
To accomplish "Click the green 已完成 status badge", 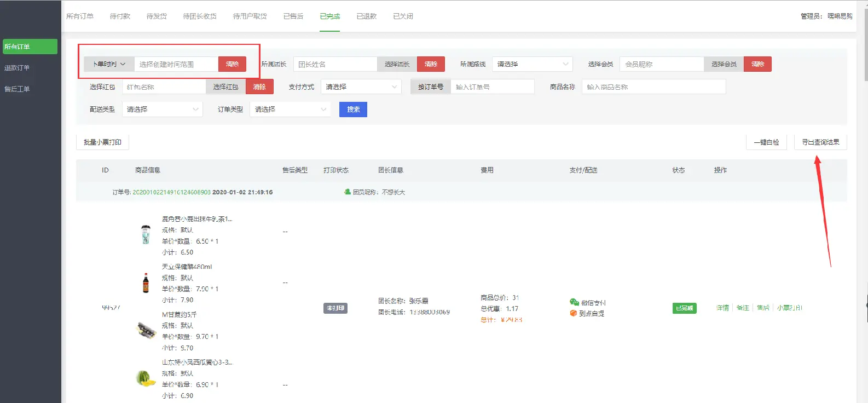I will tap(684, 308).
